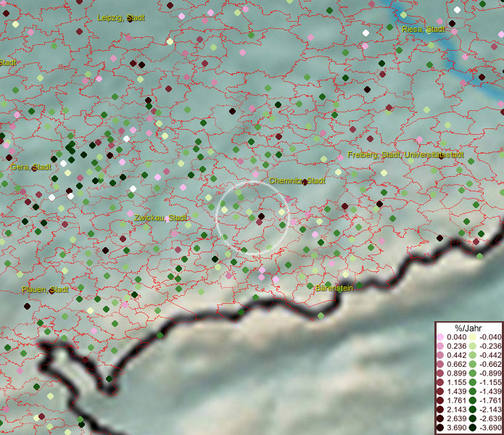The height and width of the screenshot is (435, 504).
Task: Select the Leipzig, Stadt map label
Action: 121,17
